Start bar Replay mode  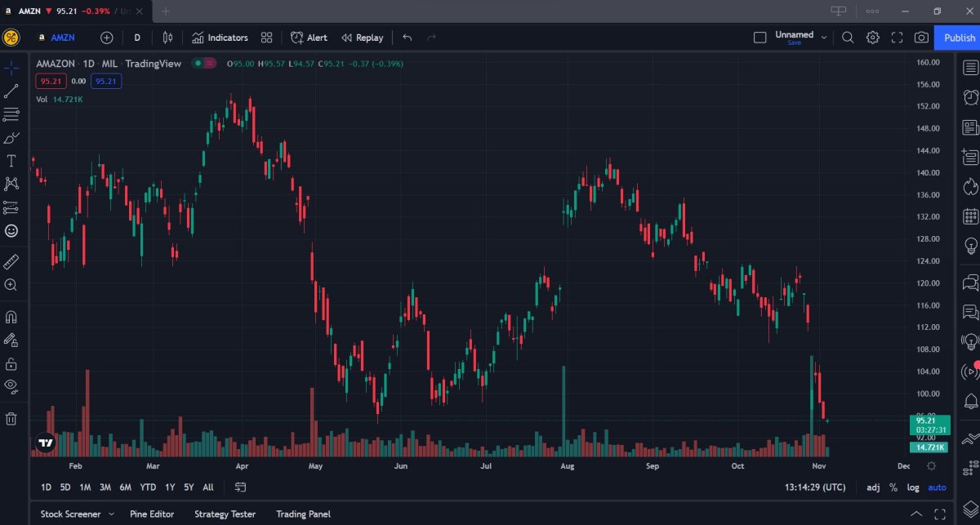point(362,38)
